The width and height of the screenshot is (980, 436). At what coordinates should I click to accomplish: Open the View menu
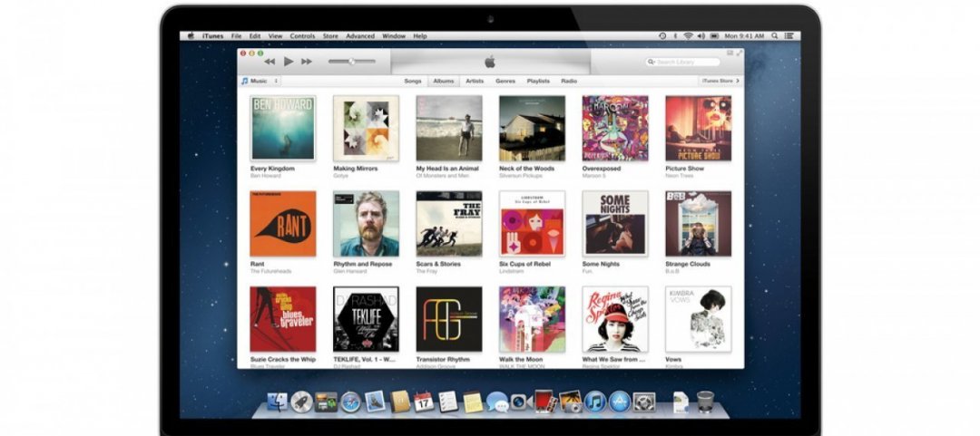(276, 36)
